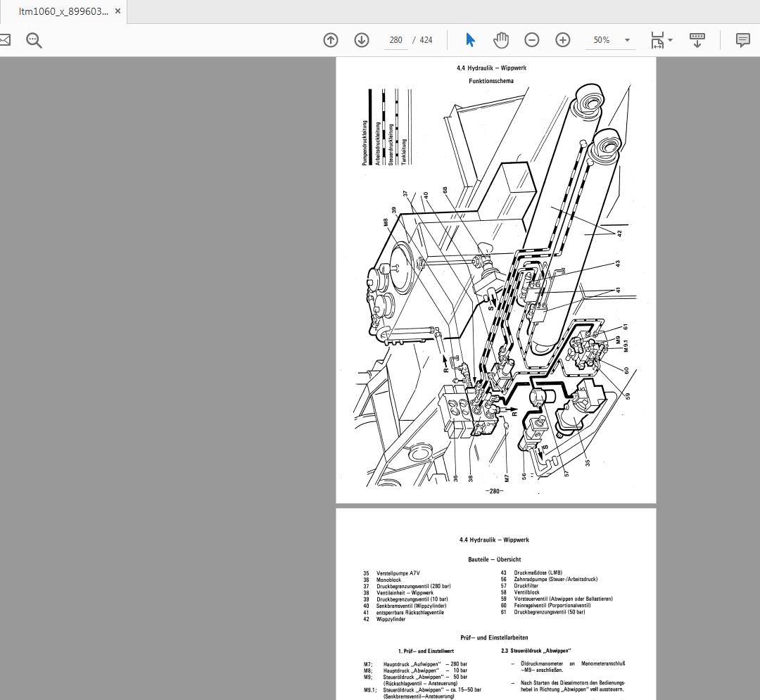Click '1. Prüf– und Einstellwert' subheading
760x700 pixels.
click(426, 651)
